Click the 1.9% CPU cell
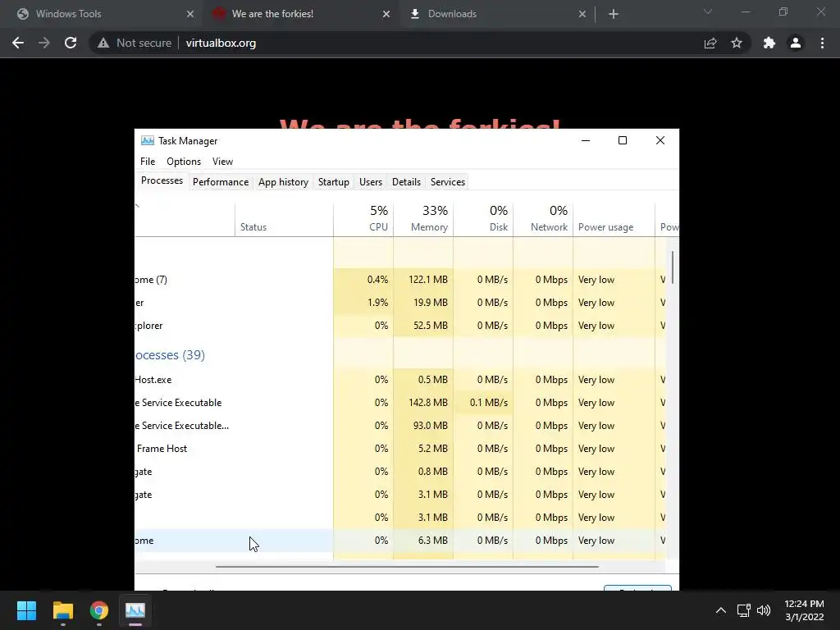This screenshot has height=630, width=840. click(363, 303)
